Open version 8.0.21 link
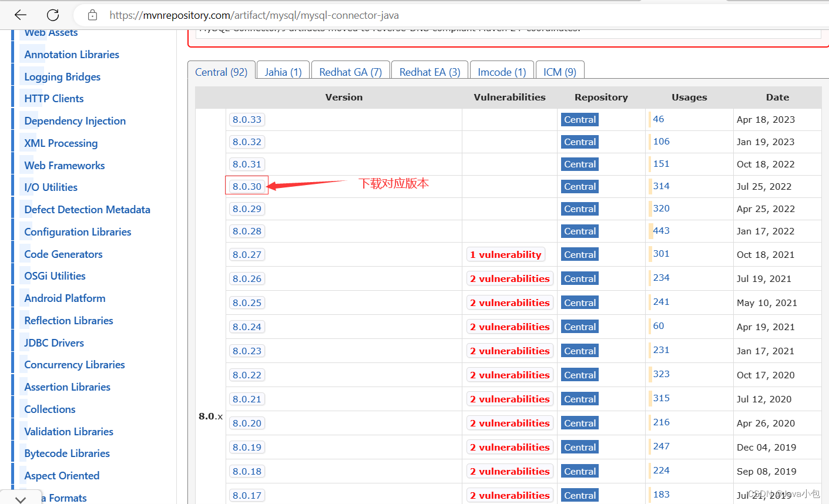This screenshot has height=504, width=829. coord(247,399)
